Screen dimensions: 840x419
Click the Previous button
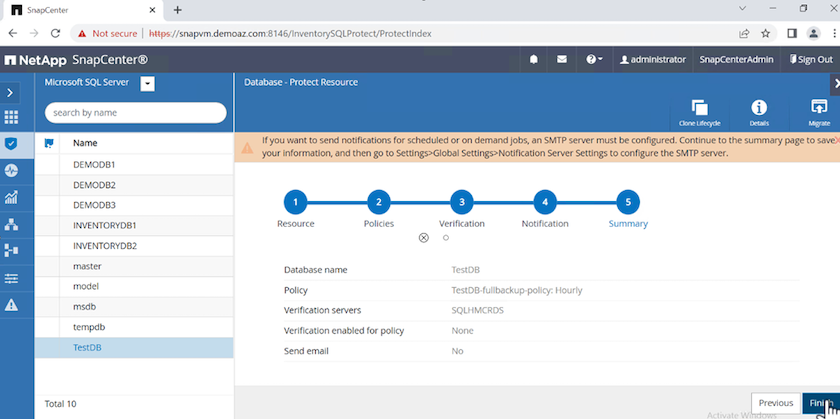tap(775, 403)
